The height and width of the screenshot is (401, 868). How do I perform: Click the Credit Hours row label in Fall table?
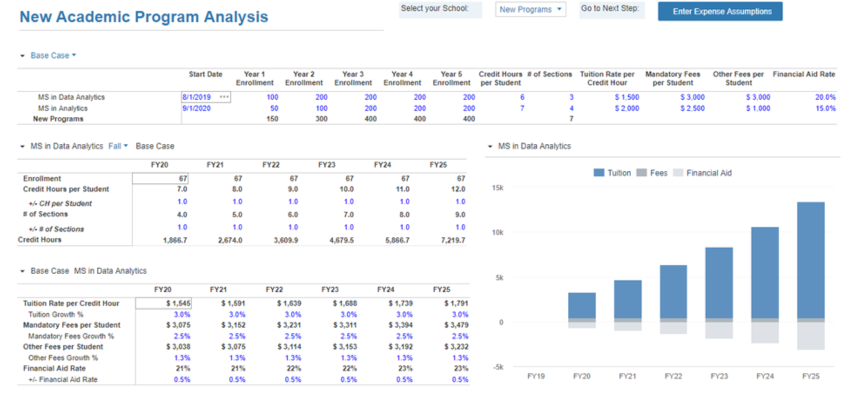click(x=40, y=239)
